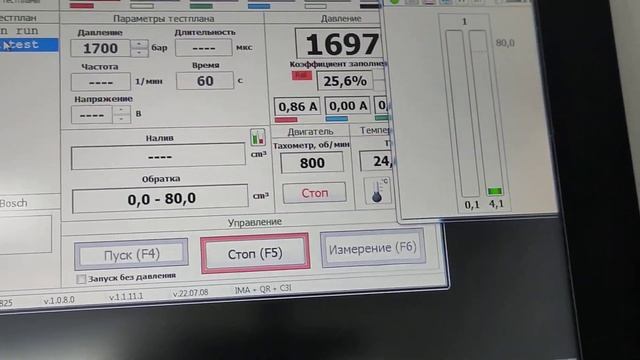Image resolution: width=640 pixels, height=360 pixels.
Task: Click version text v.1.0.8.0 in the status bar
Action: [x=59, y=300]
